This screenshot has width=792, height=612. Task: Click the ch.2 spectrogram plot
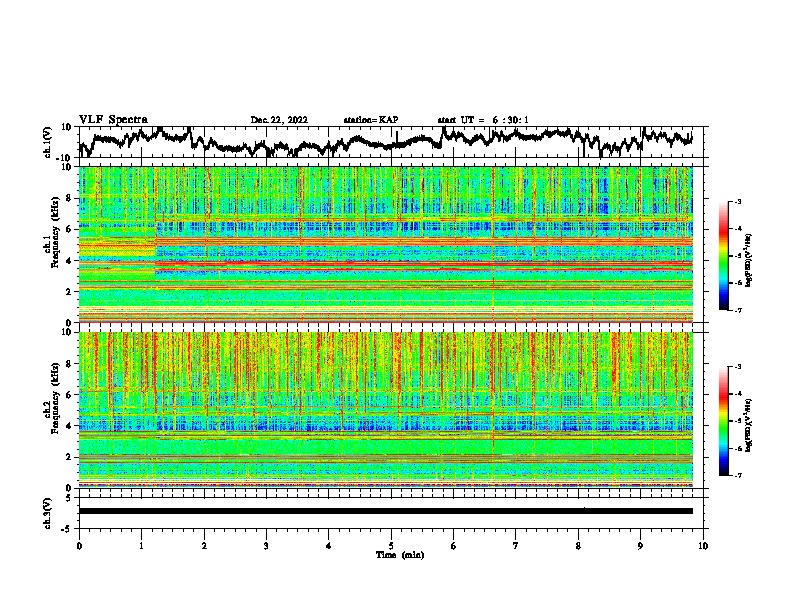(x=386, y=410)
